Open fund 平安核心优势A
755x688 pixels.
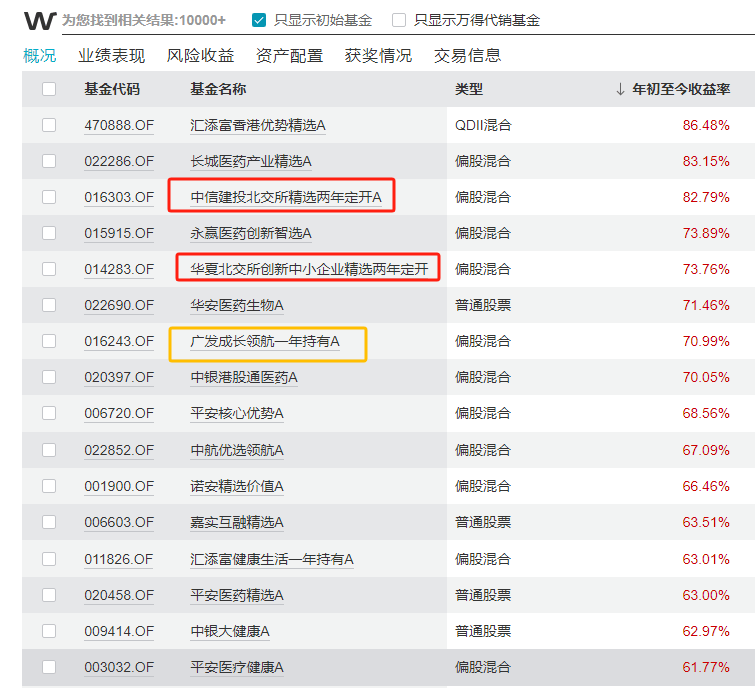237,413
